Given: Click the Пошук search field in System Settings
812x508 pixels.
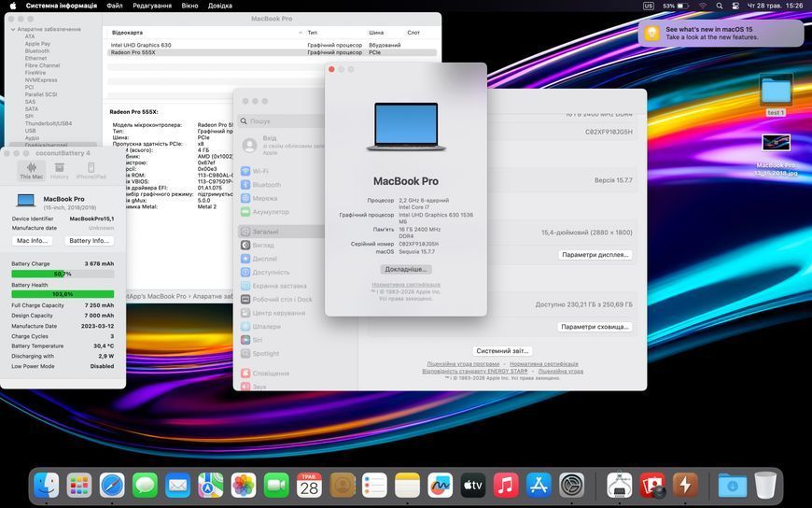Looking at the screenshot, I should [x=282, y=120].
